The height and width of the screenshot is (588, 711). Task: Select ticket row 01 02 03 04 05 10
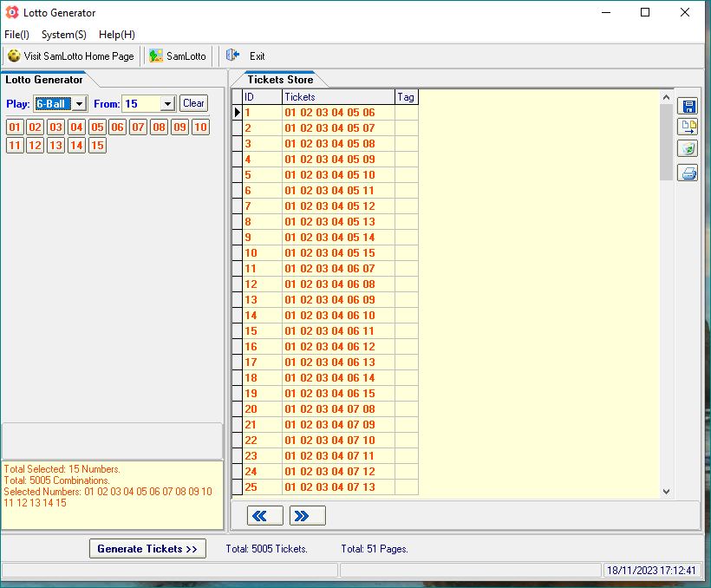click(329, 175)
